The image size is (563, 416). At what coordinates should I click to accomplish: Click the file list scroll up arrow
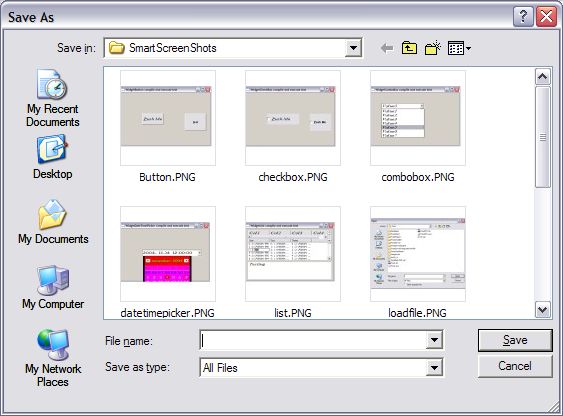[543, 76]
